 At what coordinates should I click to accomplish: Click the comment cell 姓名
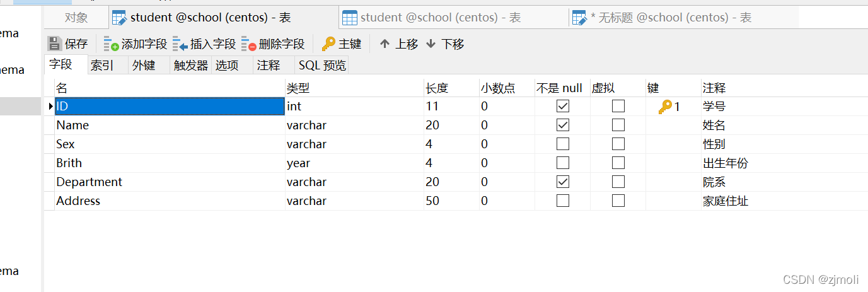[x=784, y=126]
